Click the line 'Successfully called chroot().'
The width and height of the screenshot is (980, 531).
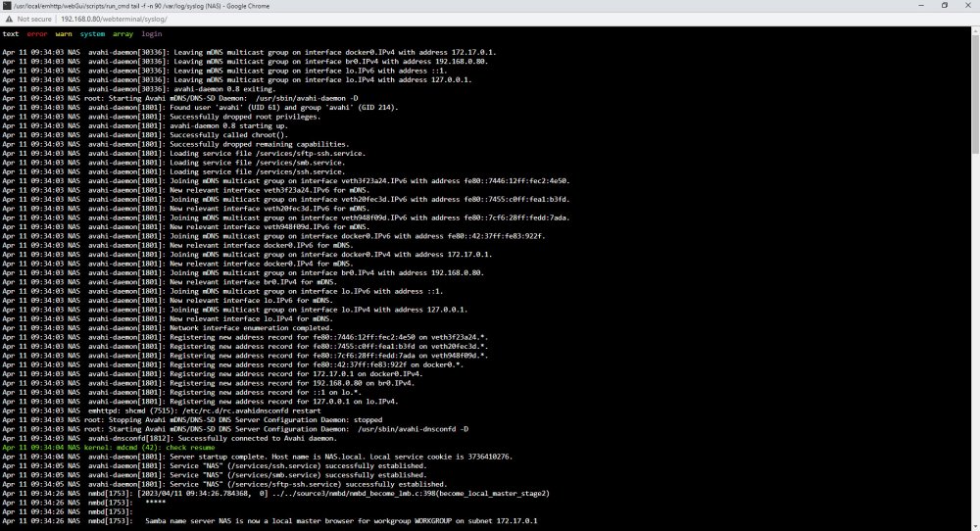(x=145, y=135)
